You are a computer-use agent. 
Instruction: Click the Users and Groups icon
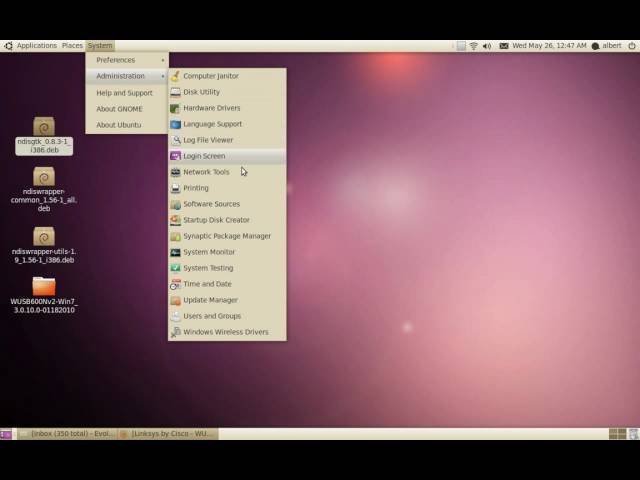pyautogui.click(x=176, y=316)
